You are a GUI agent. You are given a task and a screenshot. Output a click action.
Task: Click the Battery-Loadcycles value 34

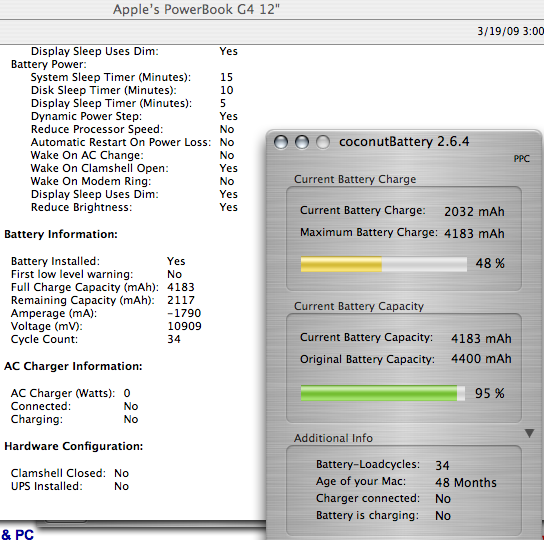pyautogui.click(x=442, y=465)
